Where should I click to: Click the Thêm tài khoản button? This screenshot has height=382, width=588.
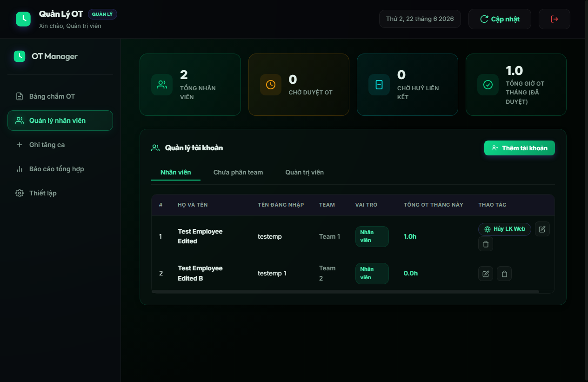tap(520, 148)
